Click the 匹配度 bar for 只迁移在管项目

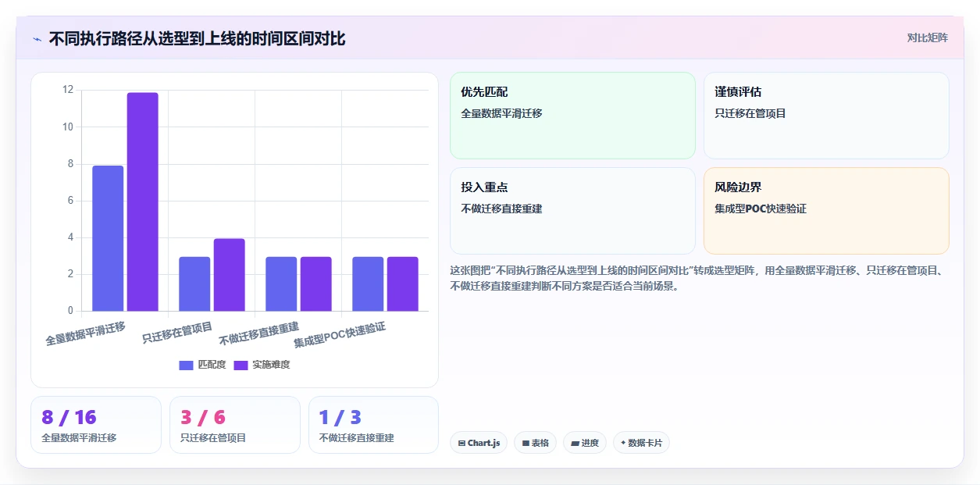[x=194, y=284]
